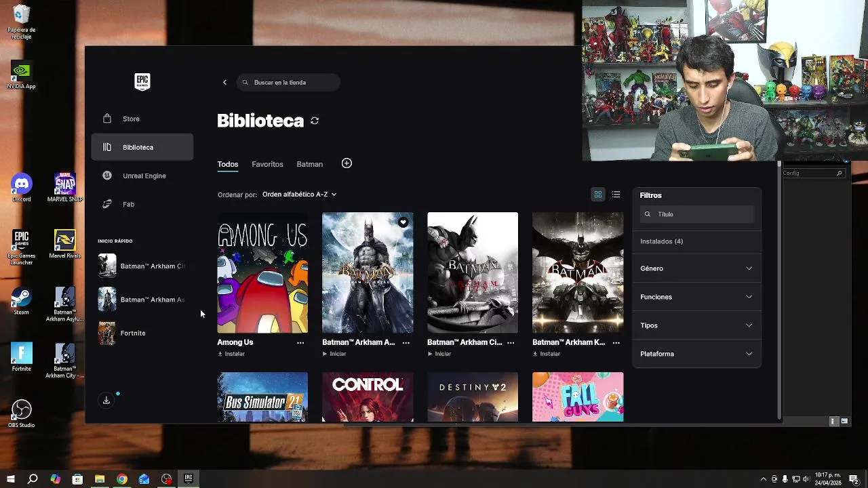Screen dimensions: 868x488
Task: Open Microsoft Store from the taskbar
Action: point(77,479)
